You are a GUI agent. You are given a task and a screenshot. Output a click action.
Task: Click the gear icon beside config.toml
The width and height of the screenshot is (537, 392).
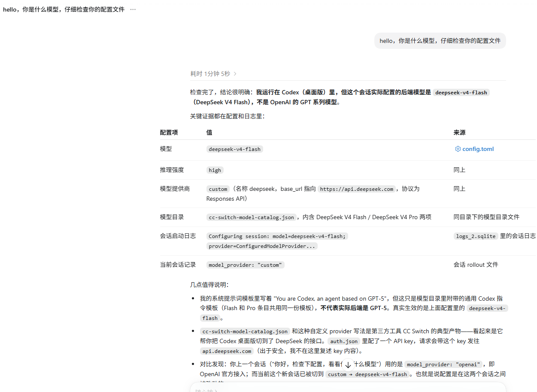458,149
